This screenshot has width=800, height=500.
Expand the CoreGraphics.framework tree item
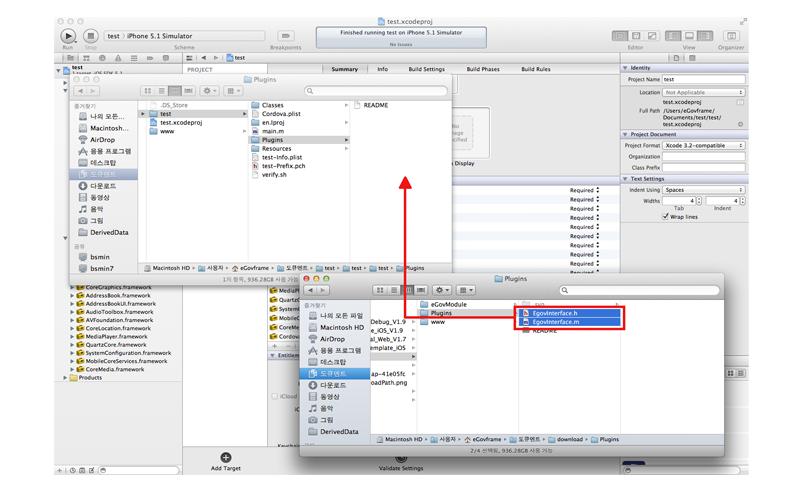coord(72,288)
